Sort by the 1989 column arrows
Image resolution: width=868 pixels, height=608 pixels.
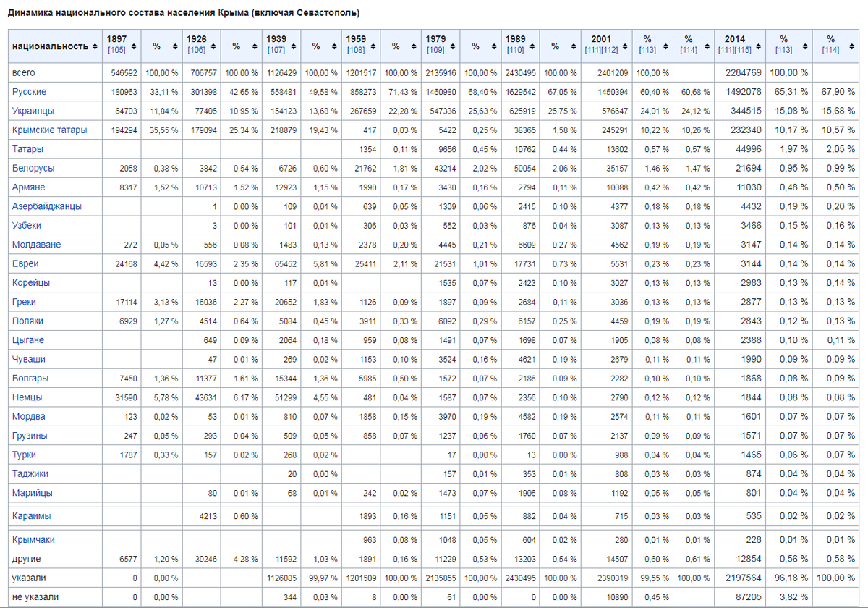pos(534,46)
